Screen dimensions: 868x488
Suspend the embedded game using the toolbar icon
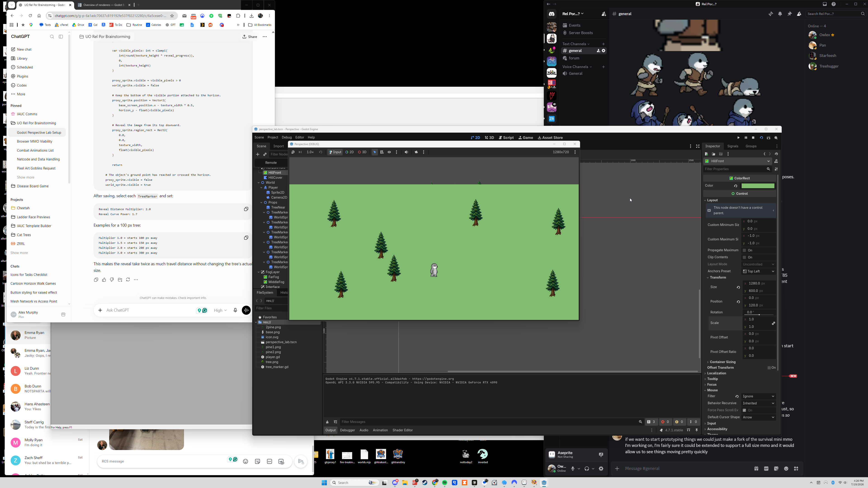coord(293,152)
